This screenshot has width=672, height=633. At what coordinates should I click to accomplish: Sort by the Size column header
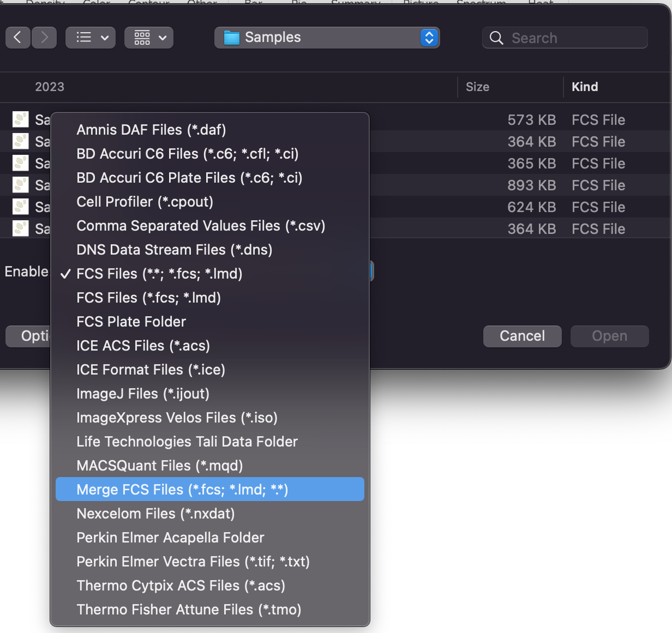[477, 87]
